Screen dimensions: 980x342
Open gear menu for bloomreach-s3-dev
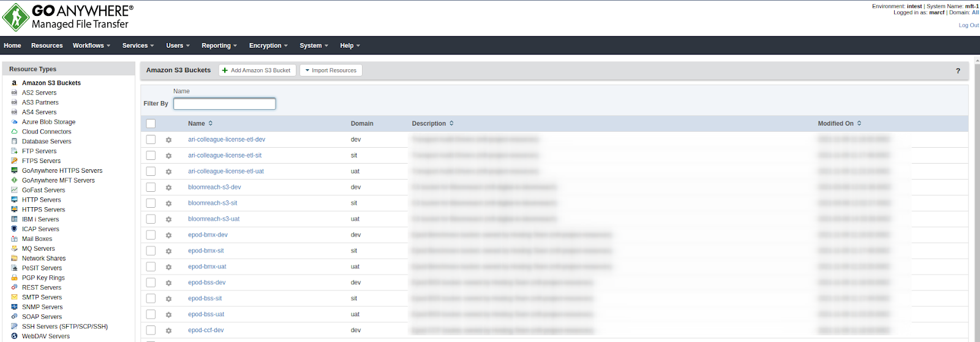coord(168,188)
